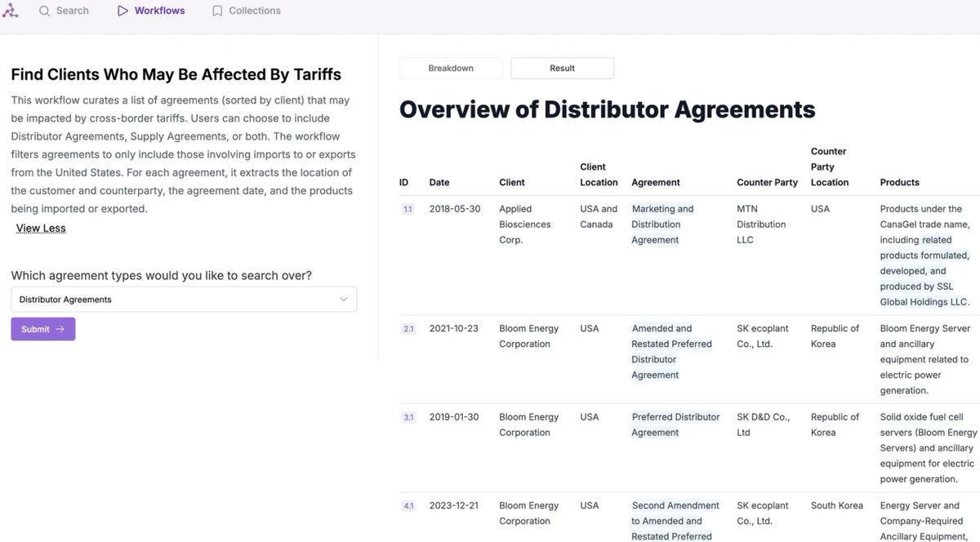Switch to the Result tab
980x542 pixels.
pos(562,69)
